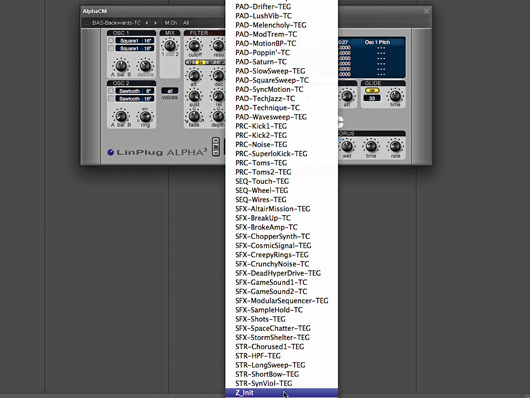Viewport: 530px width, 398px height.
Task: Toggle the yellow Glide on switch
Action: [x=372, y=91]
